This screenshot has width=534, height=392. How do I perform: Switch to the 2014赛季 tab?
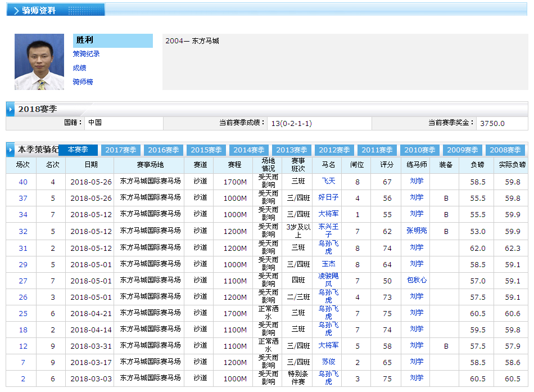pyautogui.click(x=249, y=150)
